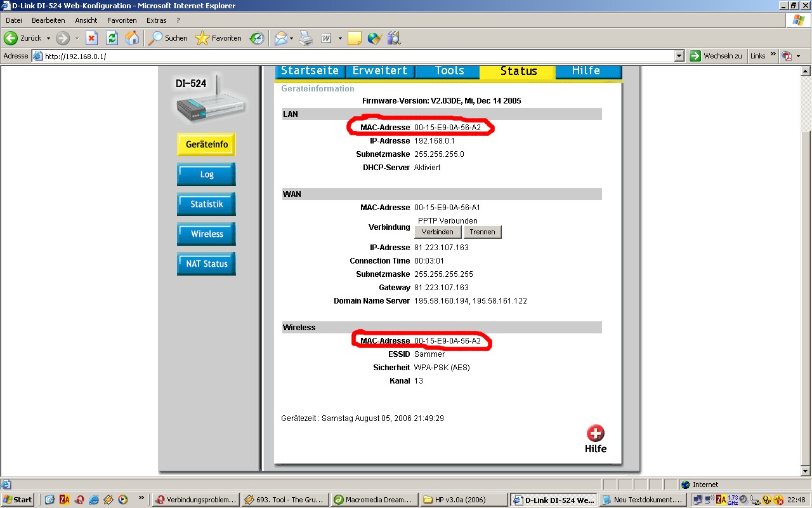The height and width of the screenshot is (508, 812).
Task: Show desktop via first quick launch icon
Action: click(49, 500)
